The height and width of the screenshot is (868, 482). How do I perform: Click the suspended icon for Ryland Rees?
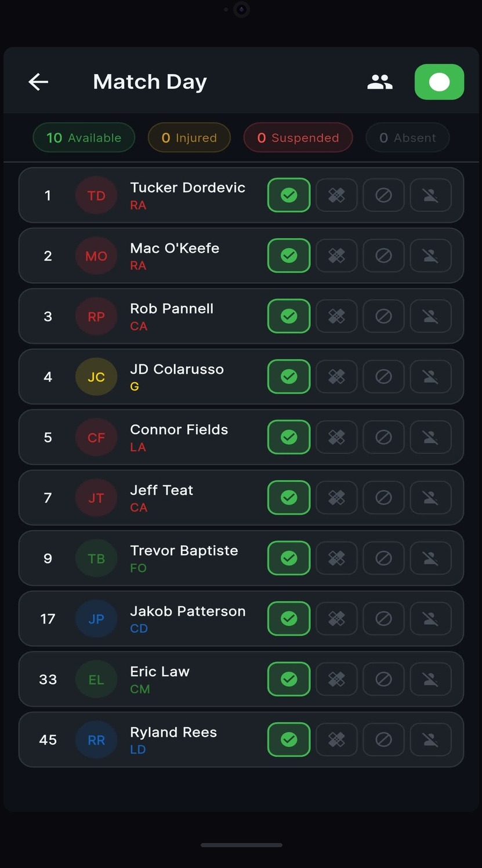click(x=383, y=739)
